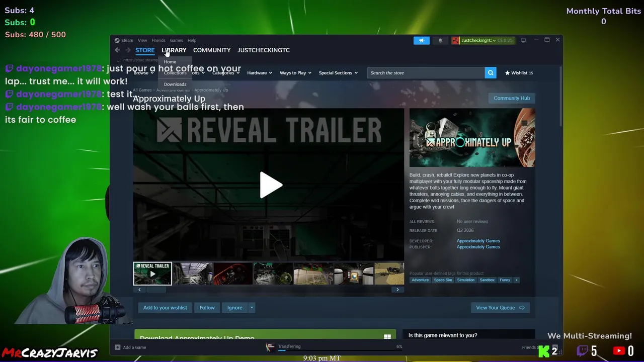Select the red cockpit screenshot thumbnail
The height and width of the screenshot is (362, 644).
tap(233, 274)
